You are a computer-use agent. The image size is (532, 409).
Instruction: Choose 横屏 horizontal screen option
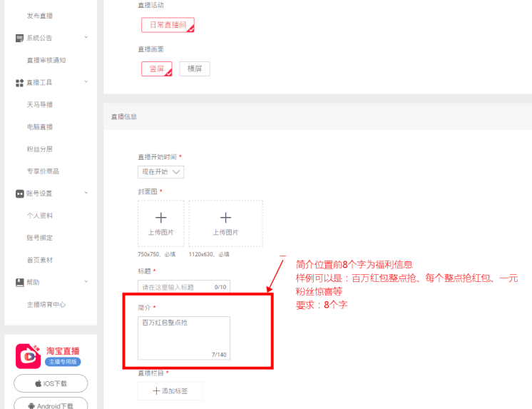195,69
